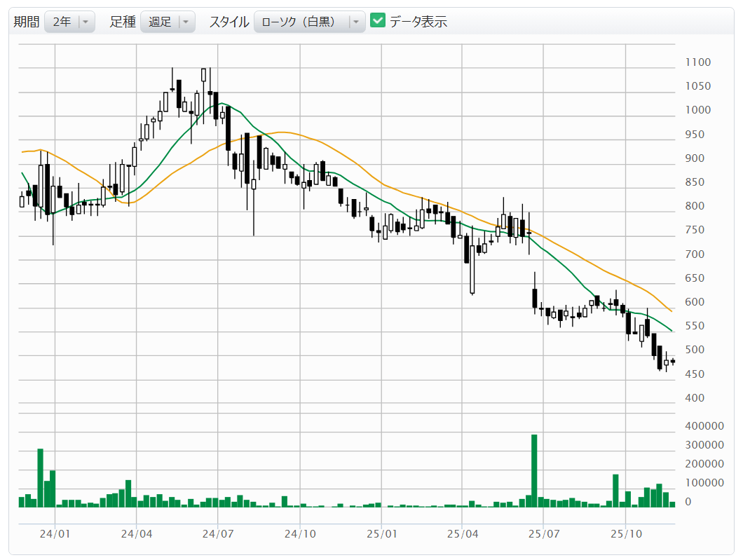Click the volume spike bar just before 25/10
Image resolution: width=743 pixels, height=560 pixels.
615,490
